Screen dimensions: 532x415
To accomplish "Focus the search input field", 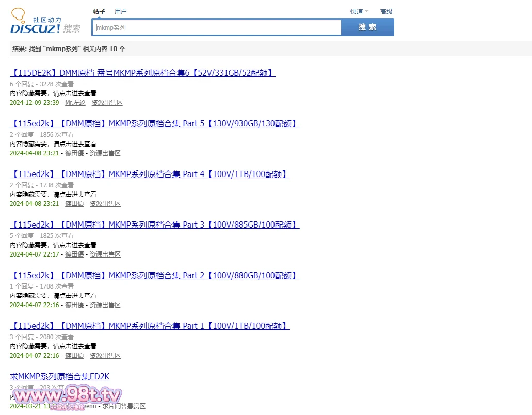I will coord(217,27).
